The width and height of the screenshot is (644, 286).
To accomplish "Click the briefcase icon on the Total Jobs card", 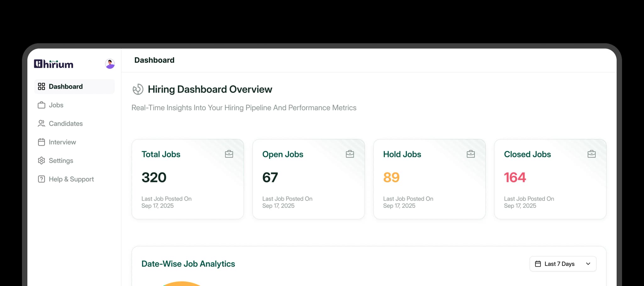I will coord(229,154).
